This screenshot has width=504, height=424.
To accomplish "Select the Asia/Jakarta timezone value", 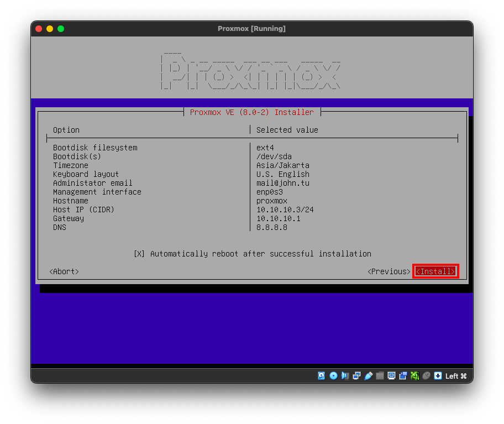I will (x=282, y=165).
